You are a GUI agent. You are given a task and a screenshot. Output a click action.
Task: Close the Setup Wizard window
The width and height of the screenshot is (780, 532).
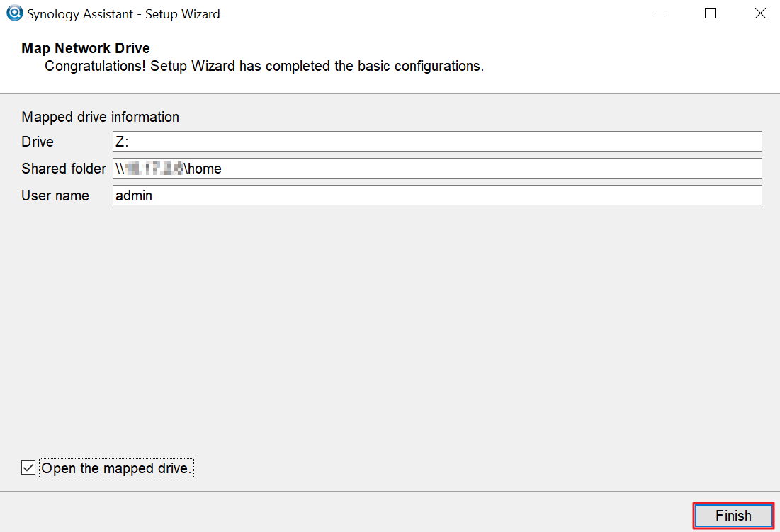pos(760,13)
